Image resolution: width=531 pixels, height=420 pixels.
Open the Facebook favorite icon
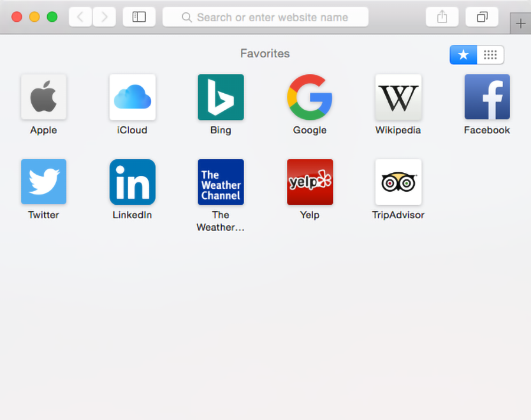click(x=487, y=97)
